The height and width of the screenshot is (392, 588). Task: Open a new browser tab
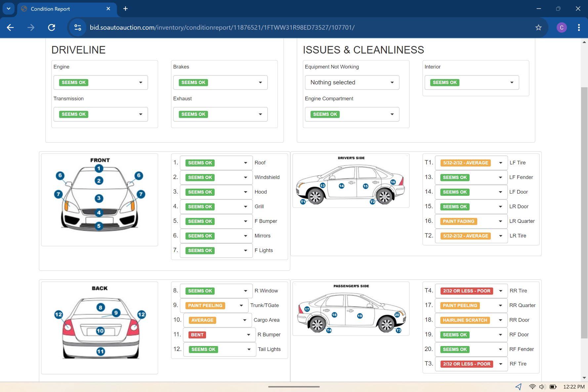[125, 9]
